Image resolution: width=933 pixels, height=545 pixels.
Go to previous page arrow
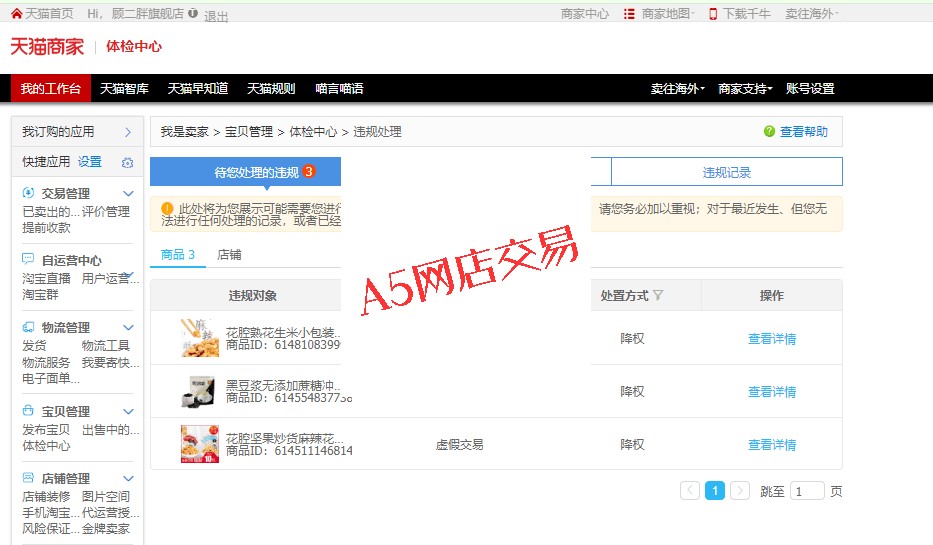690,490
